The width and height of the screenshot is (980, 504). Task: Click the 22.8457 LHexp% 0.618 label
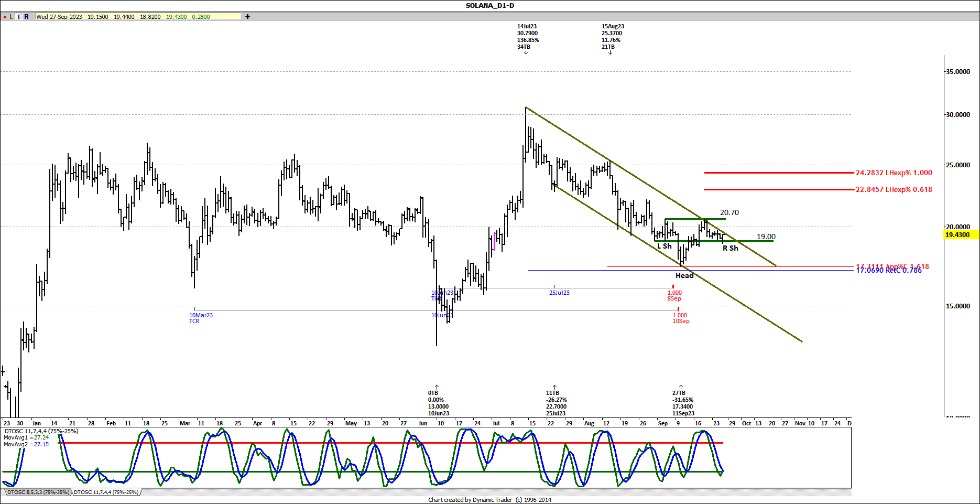894,189
